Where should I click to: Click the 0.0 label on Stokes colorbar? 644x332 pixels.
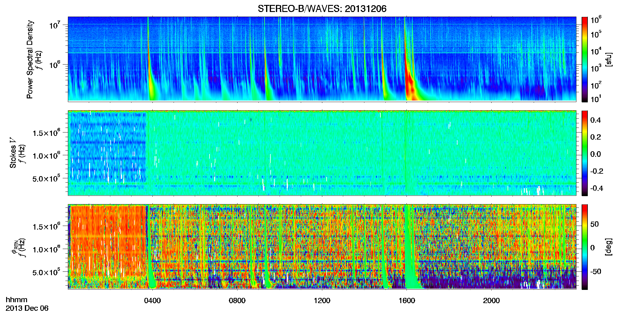coord(595,154)
